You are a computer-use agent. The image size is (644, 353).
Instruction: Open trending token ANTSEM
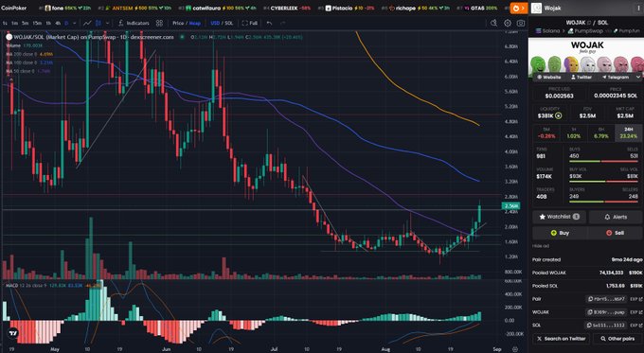pos(135,8)
